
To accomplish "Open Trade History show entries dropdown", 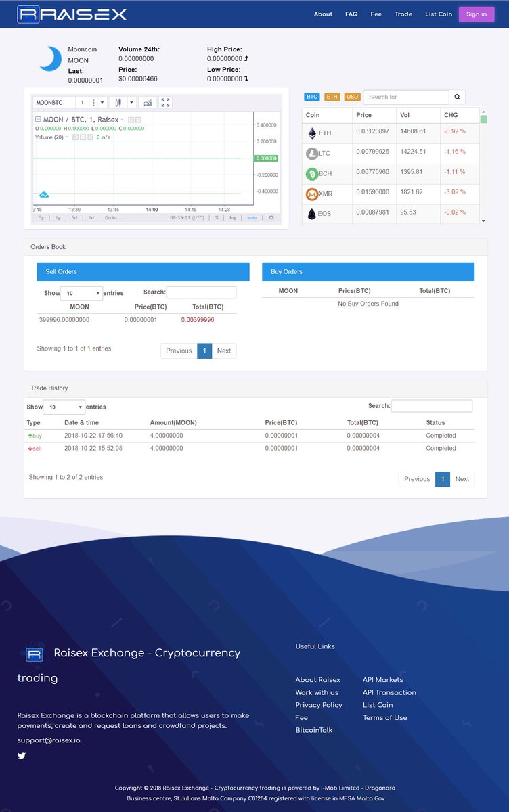I will tap(64, 407).
